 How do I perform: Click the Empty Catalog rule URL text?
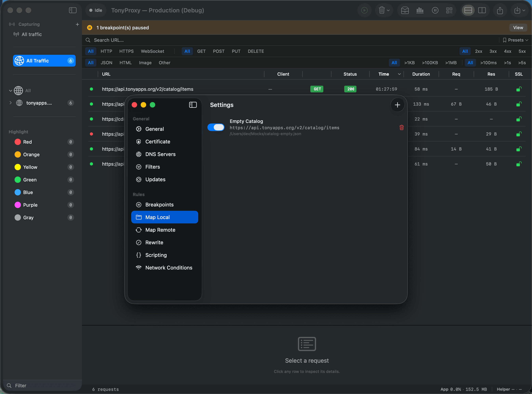pyautogui.click(x=284, y=128)
